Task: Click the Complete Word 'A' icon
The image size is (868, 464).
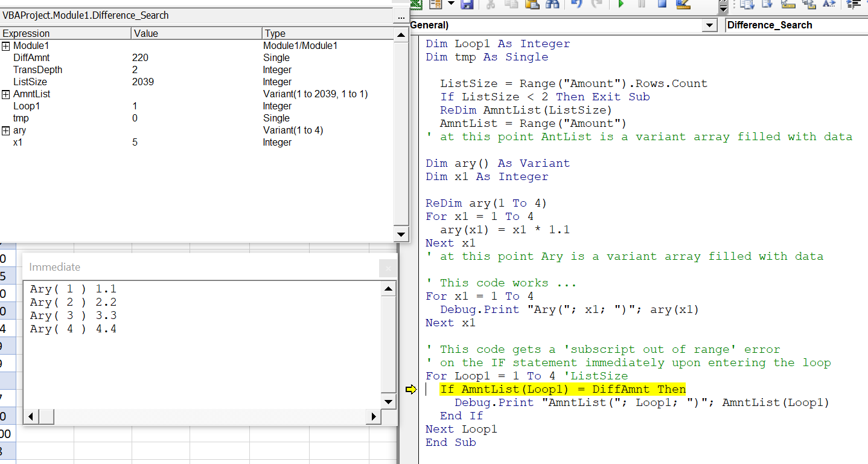Action: coord(829,4)
